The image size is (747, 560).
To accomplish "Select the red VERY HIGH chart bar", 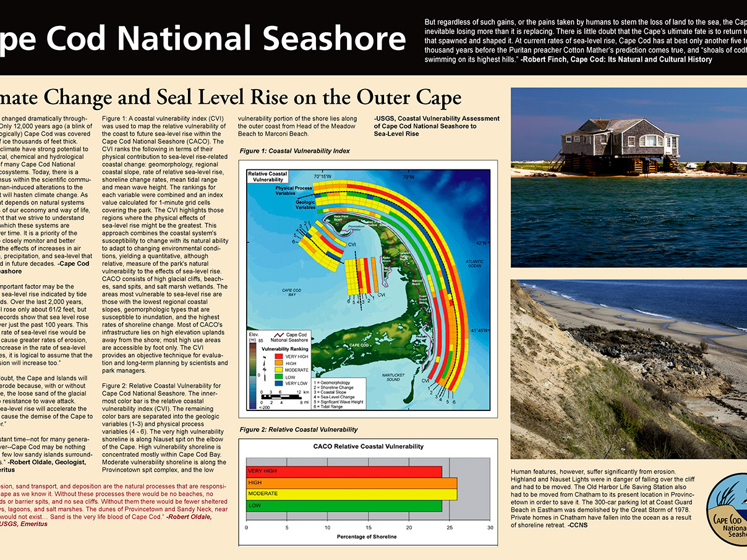I will click(x=344, y=472).
